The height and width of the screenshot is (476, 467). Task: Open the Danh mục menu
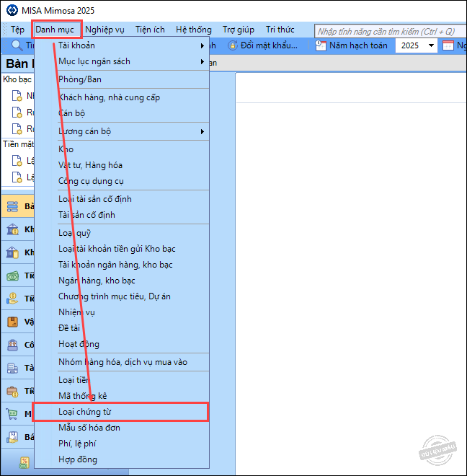(55, 30)
